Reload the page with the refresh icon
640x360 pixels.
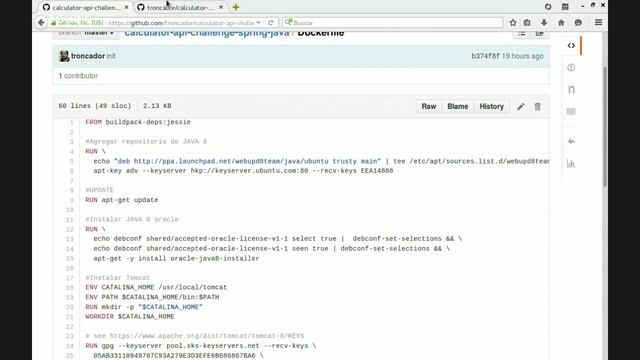[x=271, y=23]
